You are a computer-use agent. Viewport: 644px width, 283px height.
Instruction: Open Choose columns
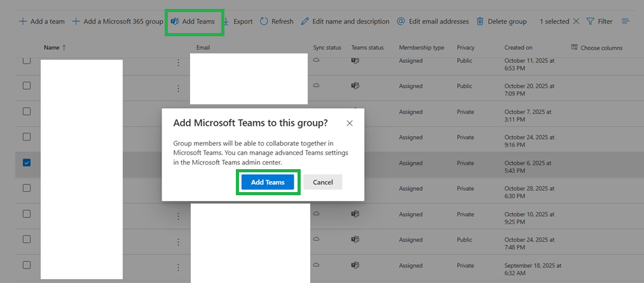pyautogui.click(x=597, y=48)
